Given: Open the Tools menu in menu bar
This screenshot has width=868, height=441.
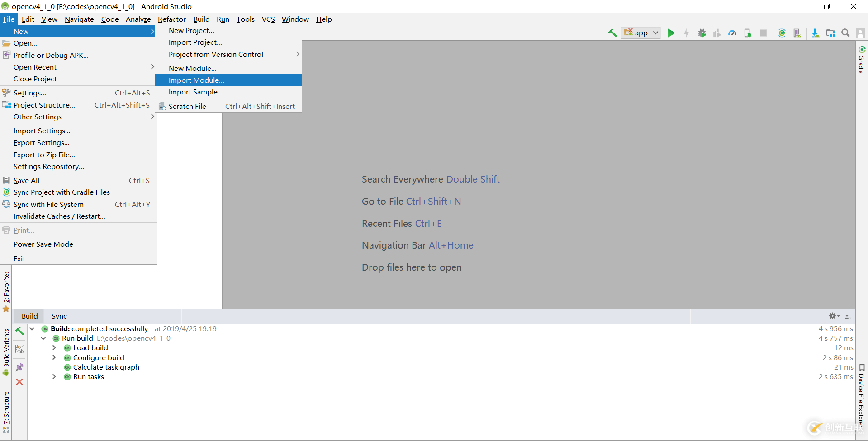Looking at the screenshot, I should click(x=245, y=19).
